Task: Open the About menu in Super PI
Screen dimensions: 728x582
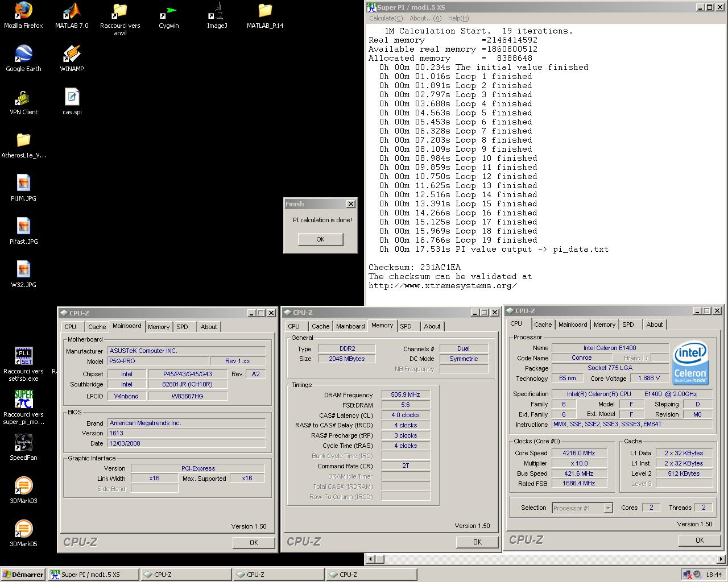Action: 425,18
